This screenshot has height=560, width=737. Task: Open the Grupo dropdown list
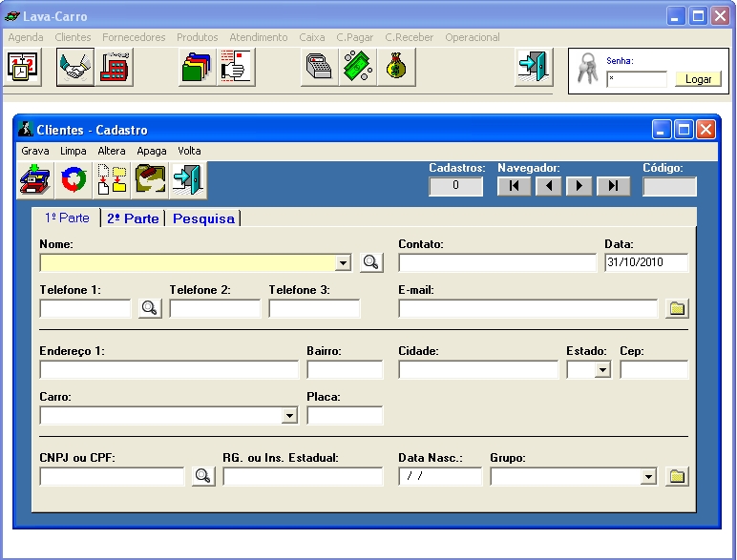point(649,477)
